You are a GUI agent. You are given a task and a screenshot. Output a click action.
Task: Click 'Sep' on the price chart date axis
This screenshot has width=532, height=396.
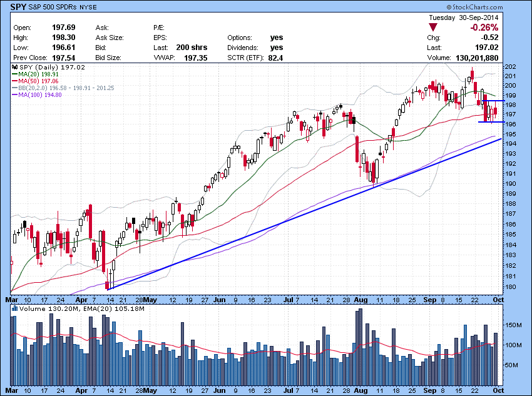430,300
